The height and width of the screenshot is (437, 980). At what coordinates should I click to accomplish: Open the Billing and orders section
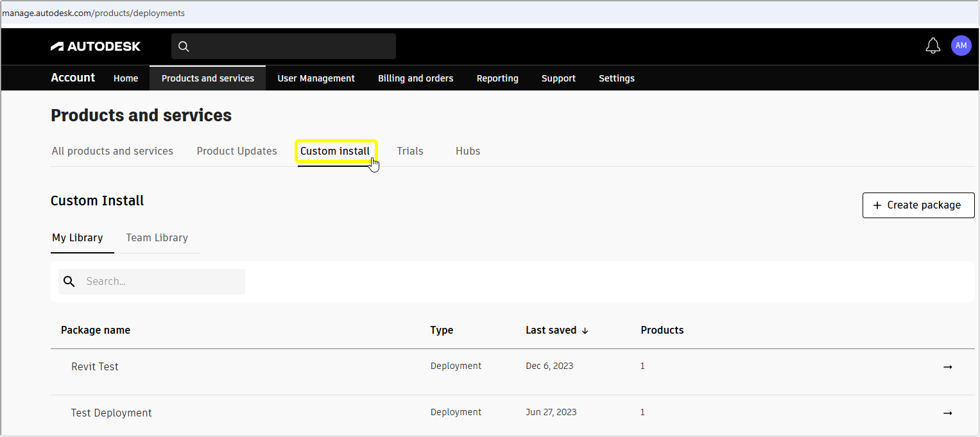click(415, 78)
